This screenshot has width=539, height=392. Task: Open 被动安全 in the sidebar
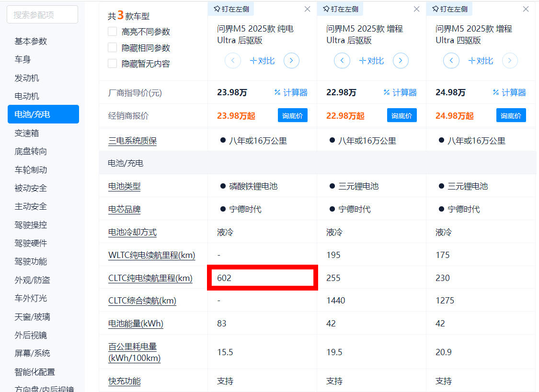(31, 188)
